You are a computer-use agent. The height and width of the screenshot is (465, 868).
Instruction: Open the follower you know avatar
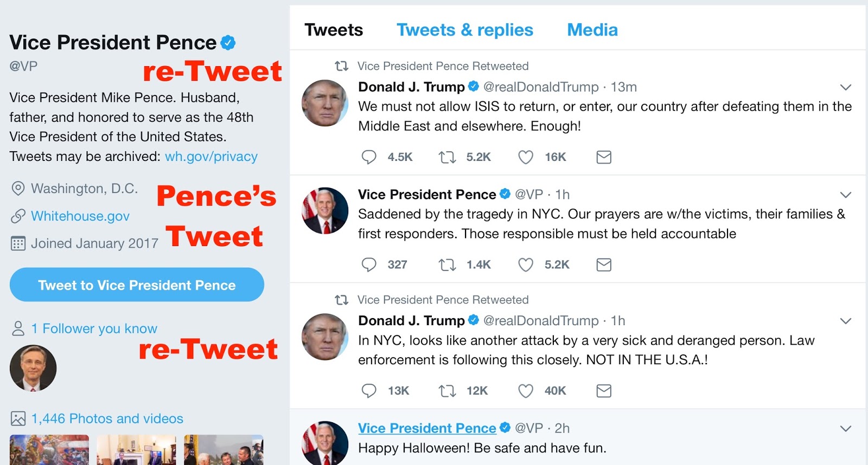coord(33,369)
